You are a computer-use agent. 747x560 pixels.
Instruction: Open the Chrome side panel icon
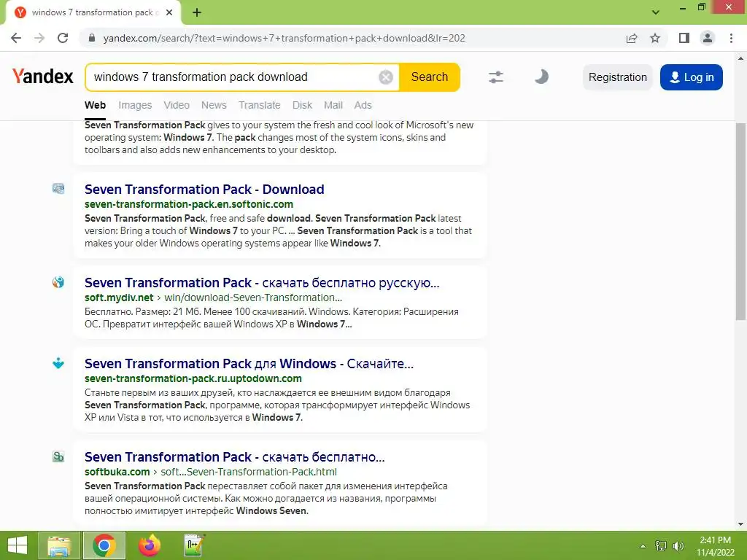(x=684, y=38)
